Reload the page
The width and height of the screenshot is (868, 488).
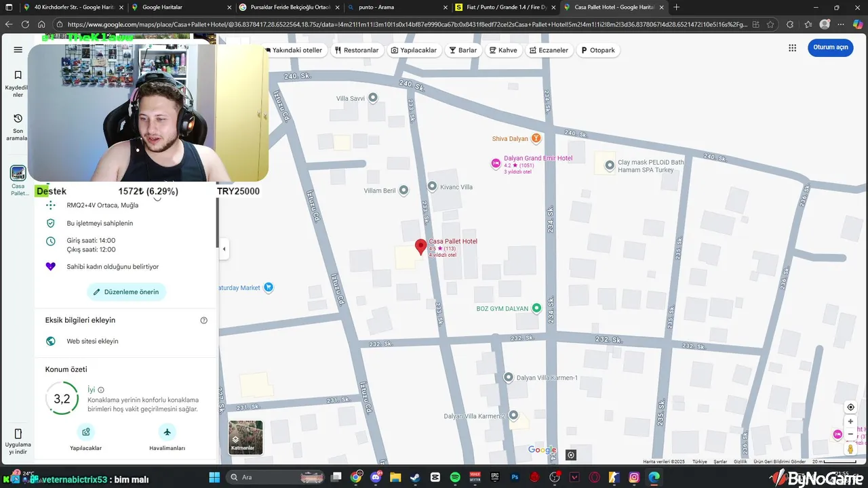pyautogui.click(x=26, y=24)
